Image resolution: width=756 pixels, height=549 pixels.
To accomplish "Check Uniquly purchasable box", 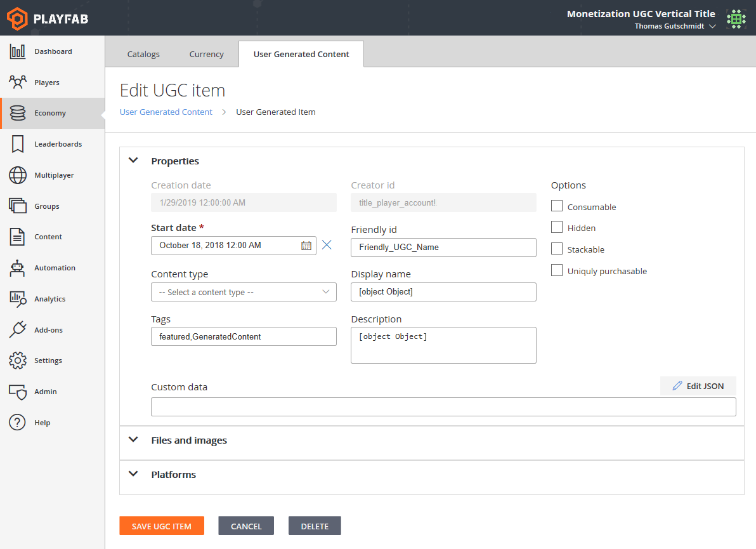I will (556, 270).
